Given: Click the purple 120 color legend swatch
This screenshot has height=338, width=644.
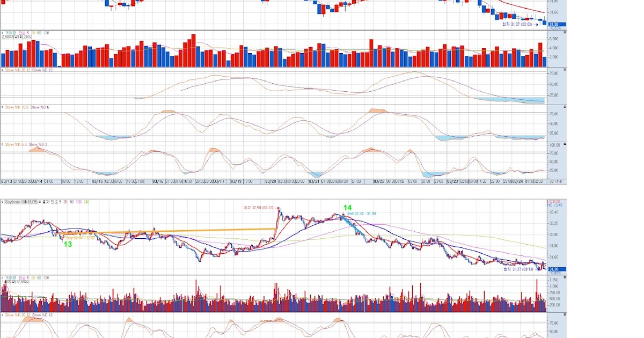Looking at the screenshot, I should pyautogui.click(x=78, y=202).
